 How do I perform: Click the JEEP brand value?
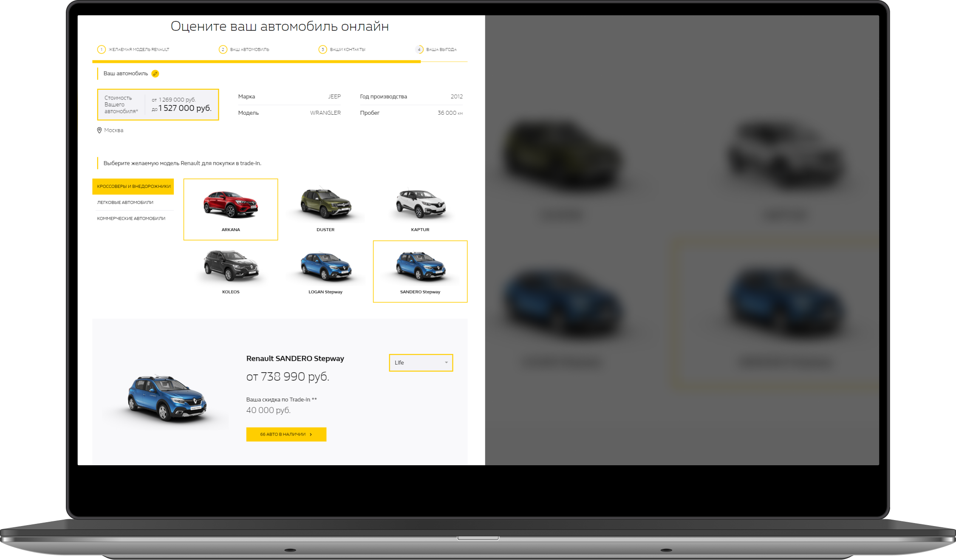tap(334, 96)
